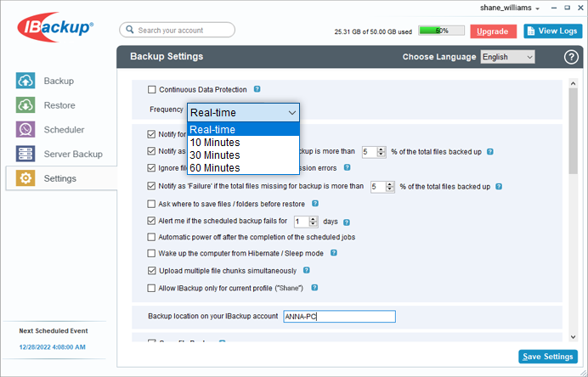Click the help question mark in header
The height and width of the screenshot is (377, 588).
click(570, 57)
